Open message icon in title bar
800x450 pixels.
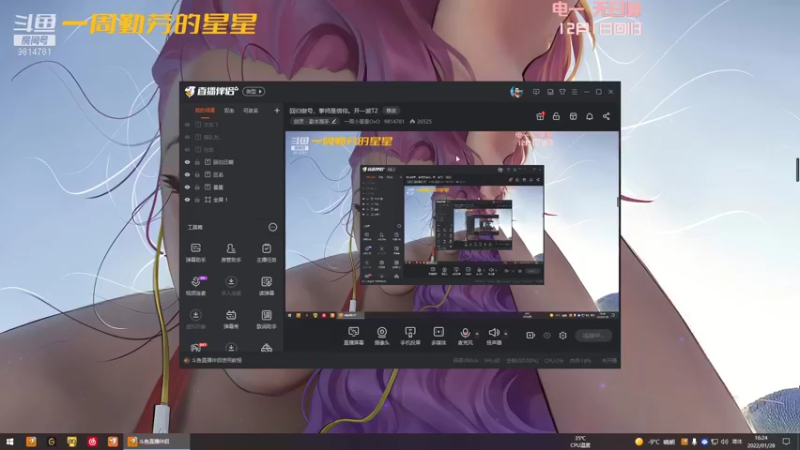[536, 92]
